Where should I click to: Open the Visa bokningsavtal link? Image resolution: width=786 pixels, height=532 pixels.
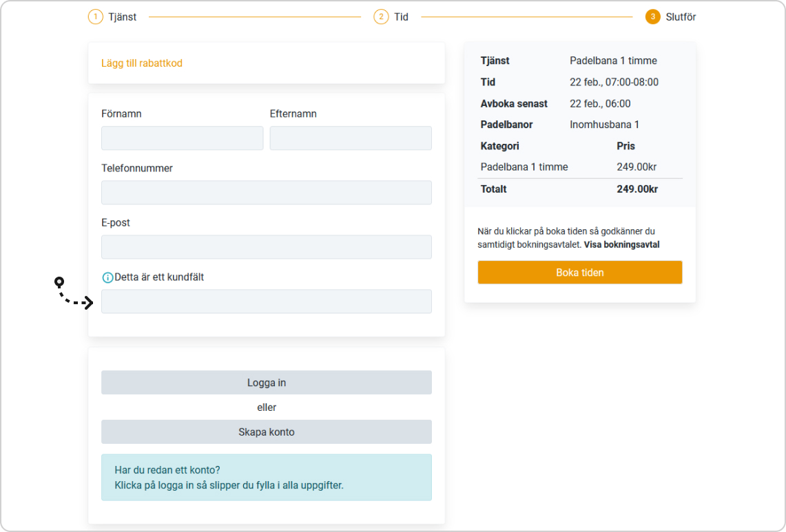coord(621,245)
